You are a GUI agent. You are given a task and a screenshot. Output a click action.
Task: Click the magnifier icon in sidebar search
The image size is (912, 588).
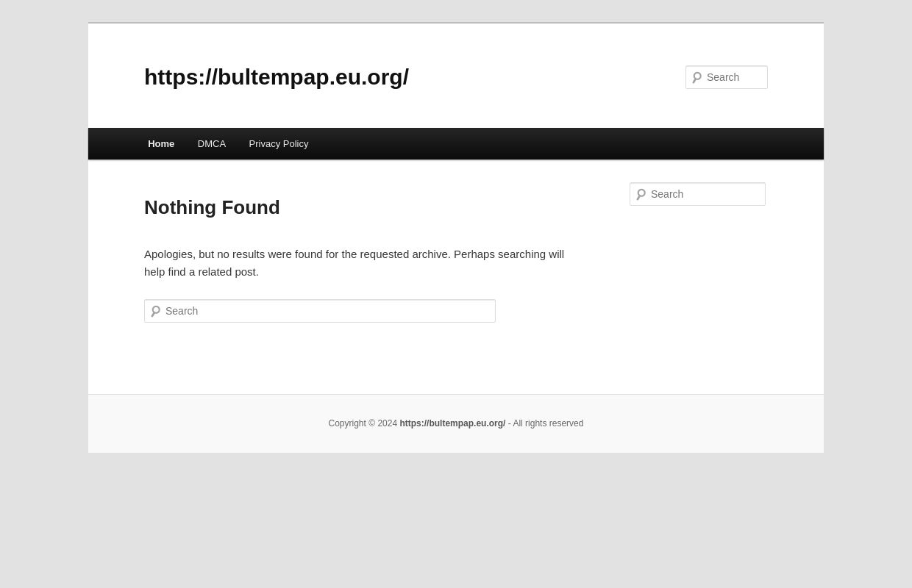click(x=641, y=194)
